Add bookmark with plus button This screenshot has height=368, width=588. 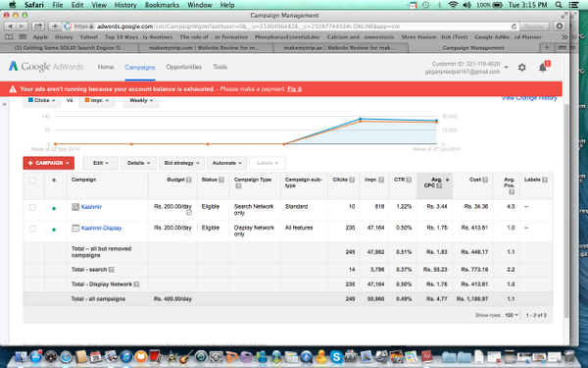(x=55, y=26)
